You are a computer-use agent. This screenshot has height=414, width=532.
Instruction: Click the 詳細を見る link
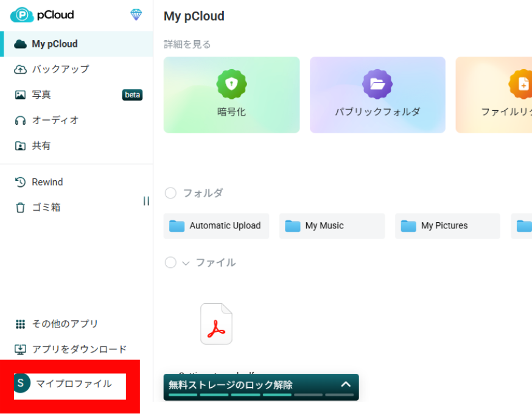pyautogui.click(x=187, y=44)
